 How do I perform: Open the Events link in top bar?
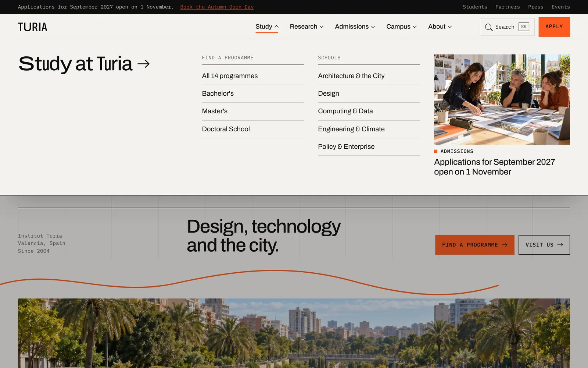(560, 7)
